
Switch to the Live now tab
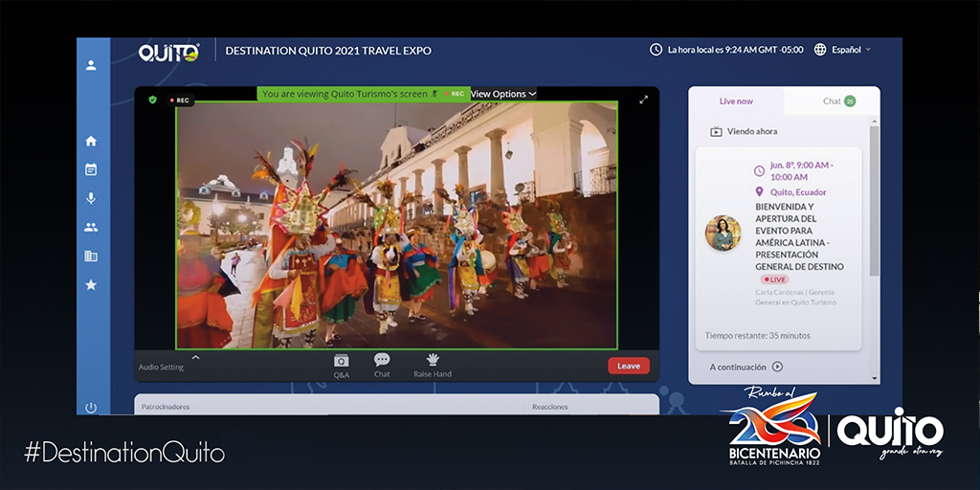point(736,101)
